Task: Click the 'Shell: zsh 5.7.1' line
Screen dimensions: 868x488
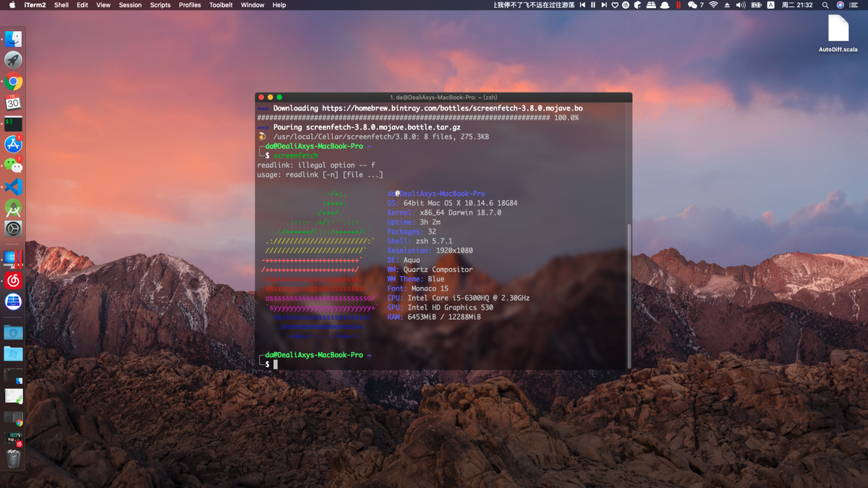Action: click(x=420, y=241)
